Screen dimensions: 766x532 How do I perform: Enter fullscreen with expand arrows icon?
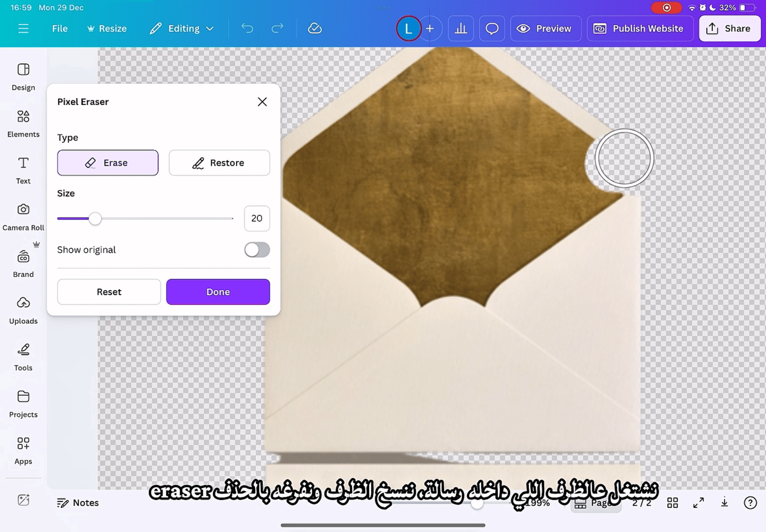click(699, 503)
